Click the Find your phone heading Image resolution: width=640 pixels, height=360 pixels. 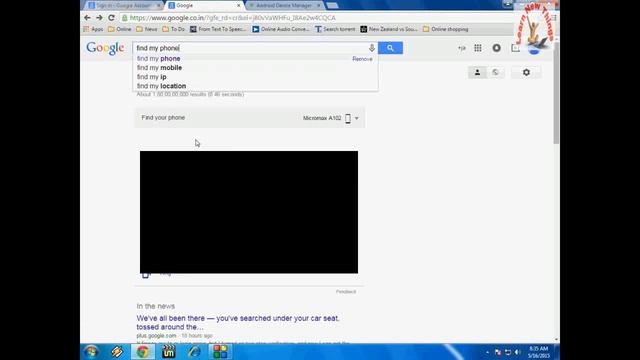tap(163, 118)
